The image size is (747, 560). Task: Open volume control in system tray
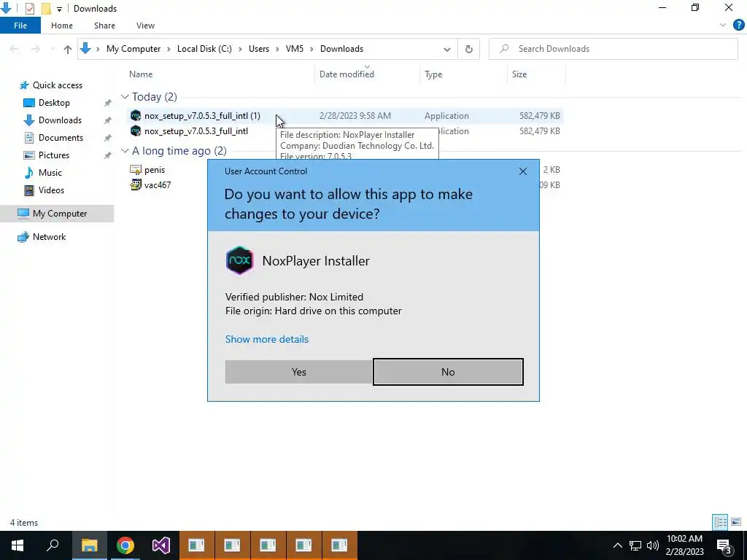(x=653, y=545)
